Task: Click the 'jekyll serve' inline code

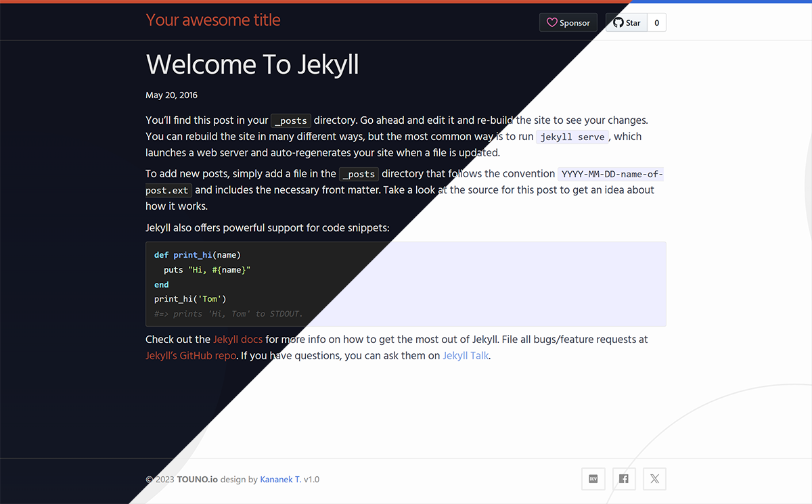Action: coord(572,137)
